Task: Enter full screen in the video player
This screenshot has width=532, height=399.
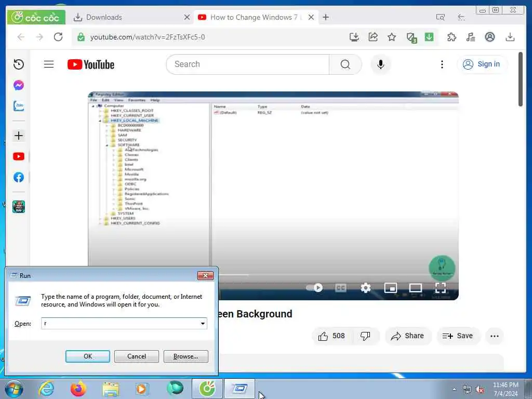Action: point(441,288)
